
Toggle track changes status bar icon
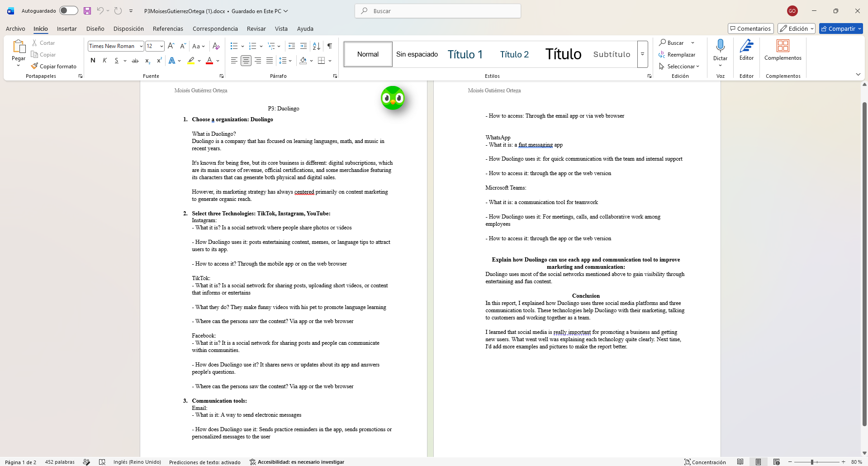click(x=86, y=462)
